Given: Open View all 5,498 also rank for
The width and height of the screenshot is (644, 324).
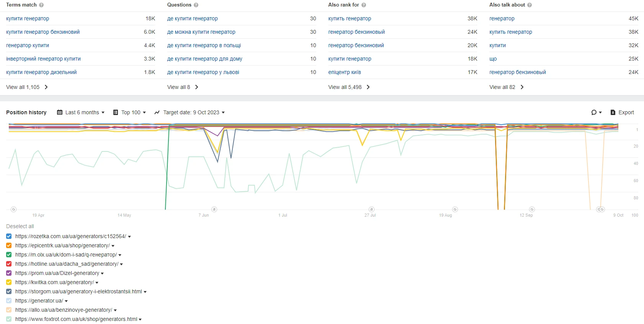Looking at the screenshot, I should [x=349, y=87].
